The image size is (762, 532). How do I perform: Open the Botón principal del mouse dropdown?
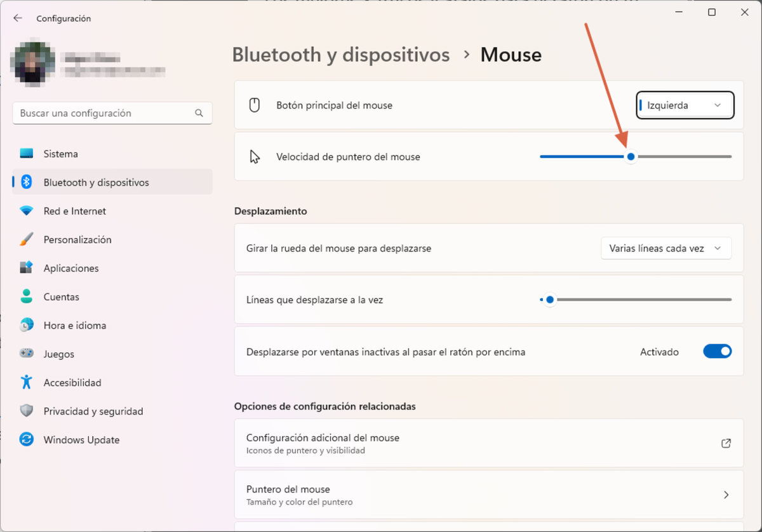tap(685, 105)
